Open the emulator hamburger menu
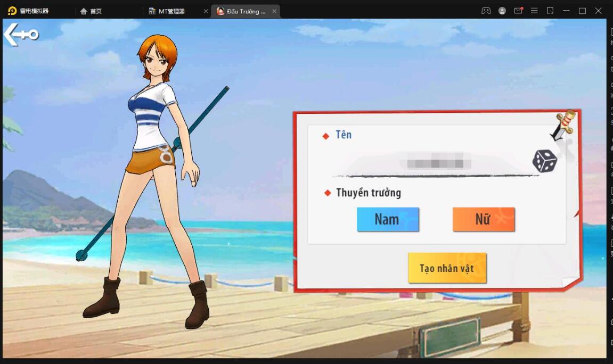613x364 pixels. (534, 11)
